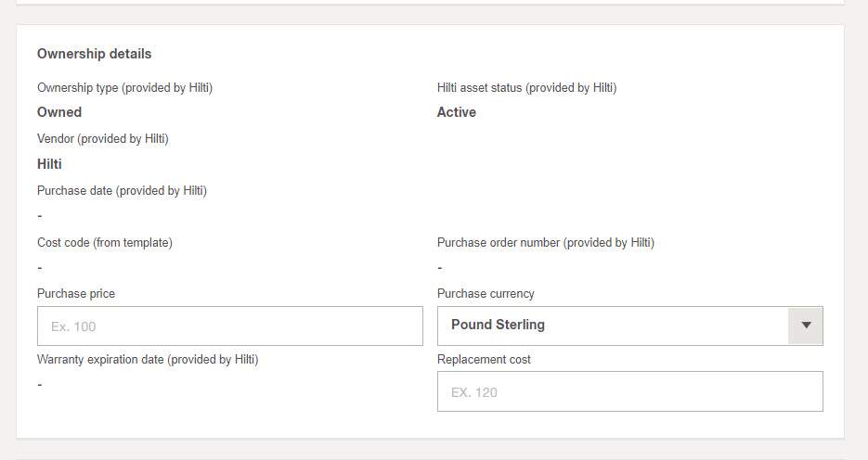
Task: Click the Purchase order number label
Action: coord(545,243)
